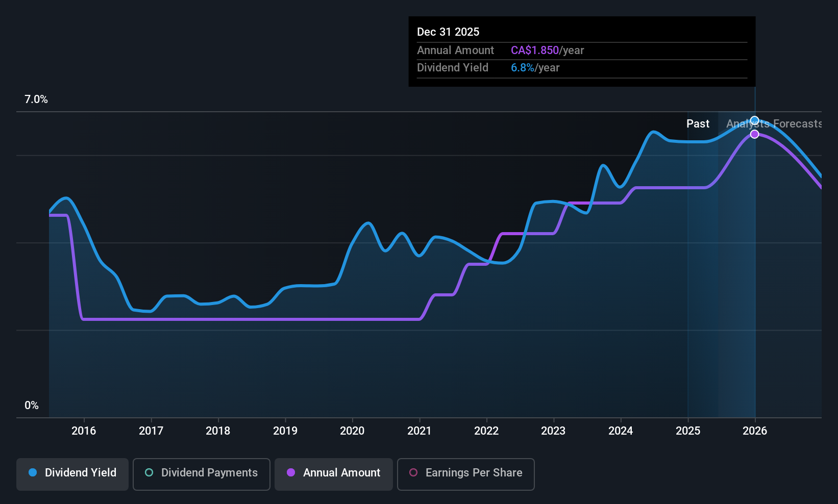Click the 2026 x-axis label

pyautogui.click(x=755, y=431)
